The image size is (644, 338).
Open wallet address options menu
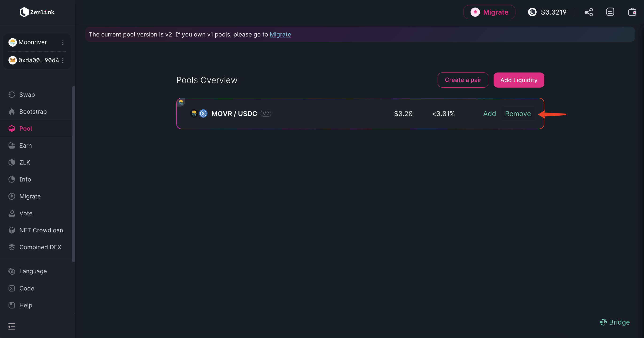63,60
